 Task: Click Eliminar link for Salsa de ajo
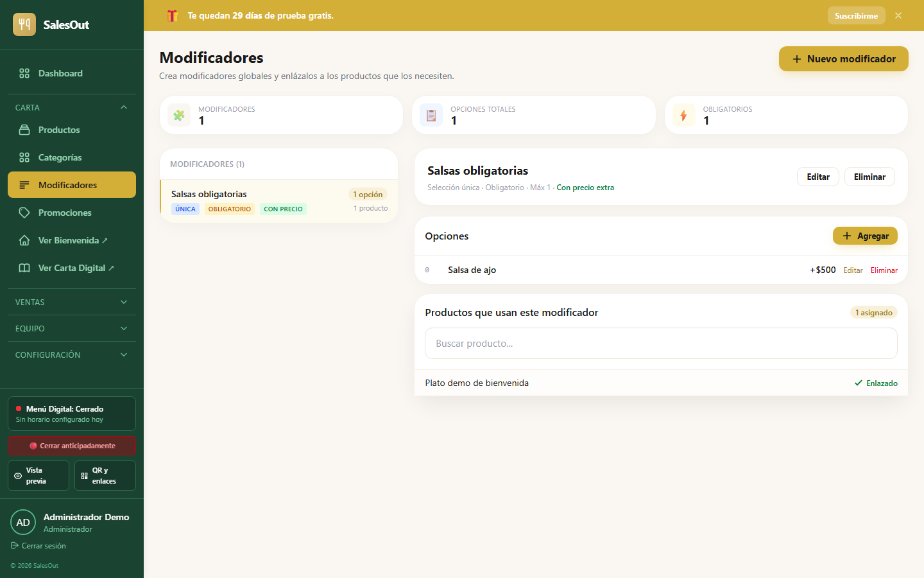884,270
